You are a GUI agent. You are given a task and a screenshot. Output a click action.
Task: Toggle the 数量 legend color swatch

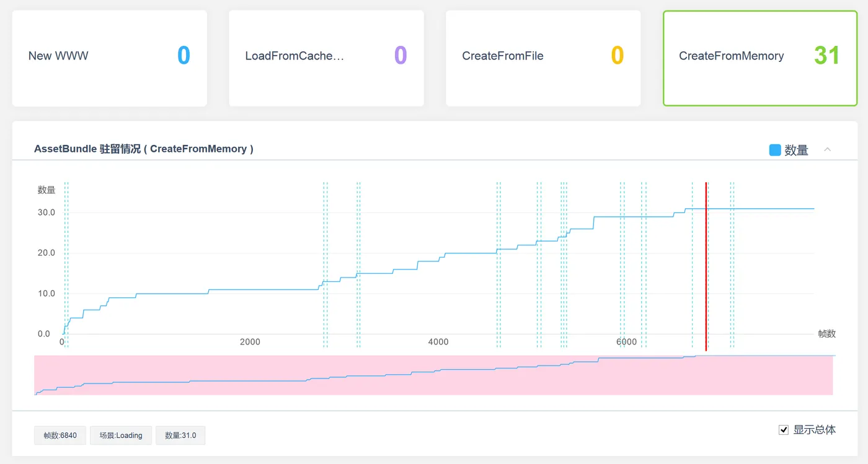point(775,150)
